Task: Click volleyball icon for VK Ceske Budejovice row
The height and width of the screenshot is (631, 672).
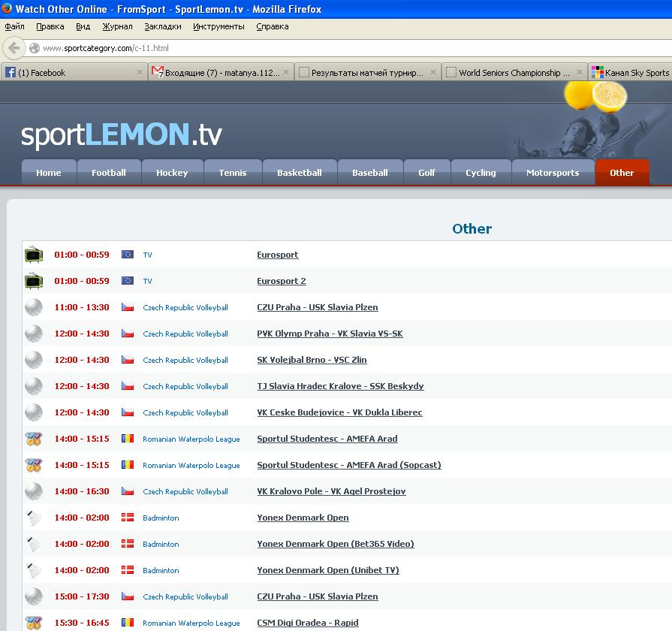Action: click(34, 412)
